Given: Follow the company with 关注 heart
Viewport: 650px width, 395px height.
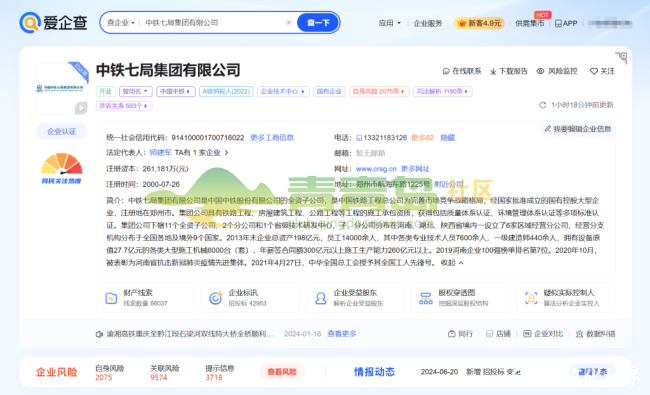Looking at the screenshot, I should pyautogui.click(x=602, y=71).
